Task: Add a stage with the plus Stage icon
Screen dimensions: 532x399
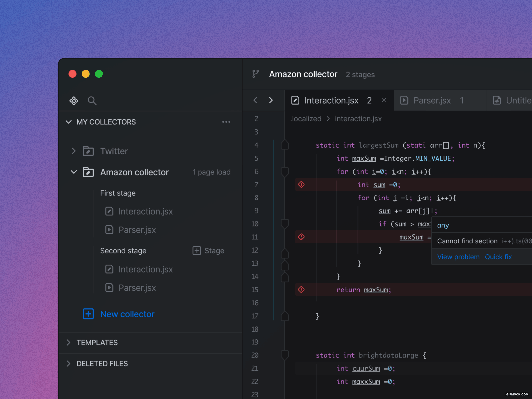Action: coord(197,251)
